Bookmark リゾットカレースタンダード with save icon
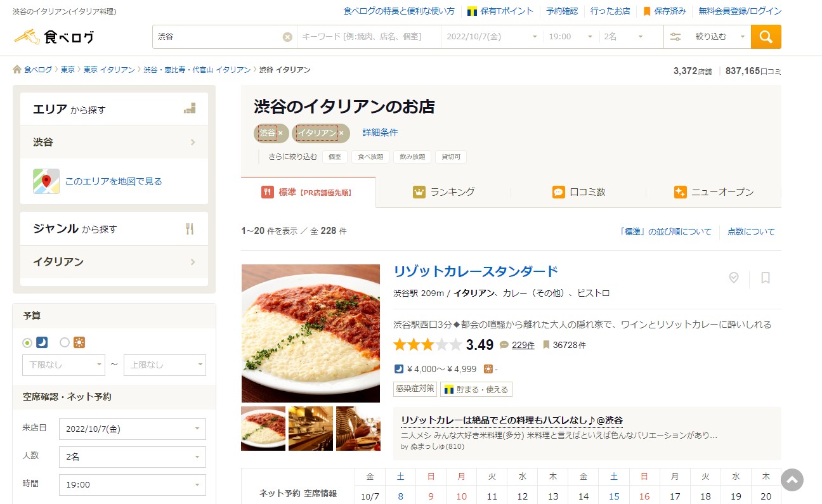 [x=766, y=278]
